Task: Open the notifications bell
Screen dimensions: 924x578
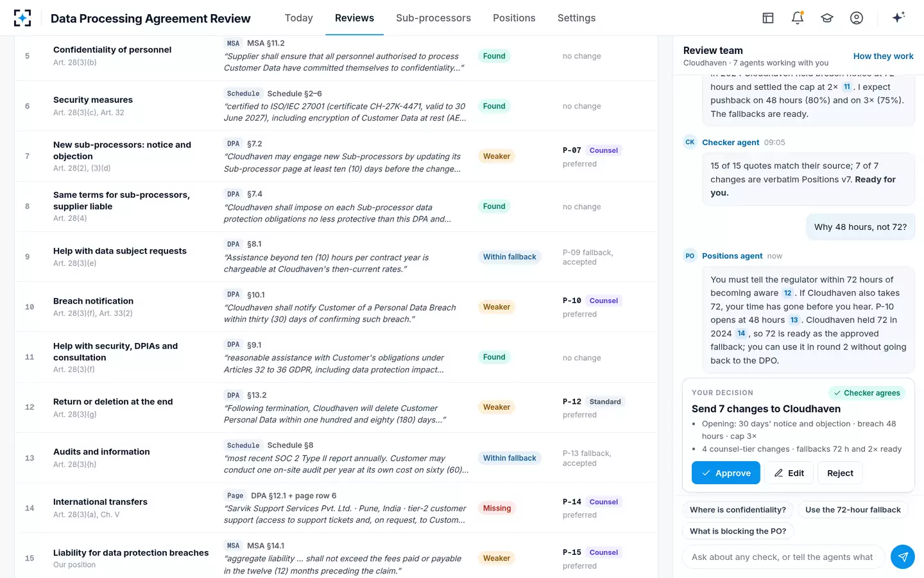Action: point(798,18)
